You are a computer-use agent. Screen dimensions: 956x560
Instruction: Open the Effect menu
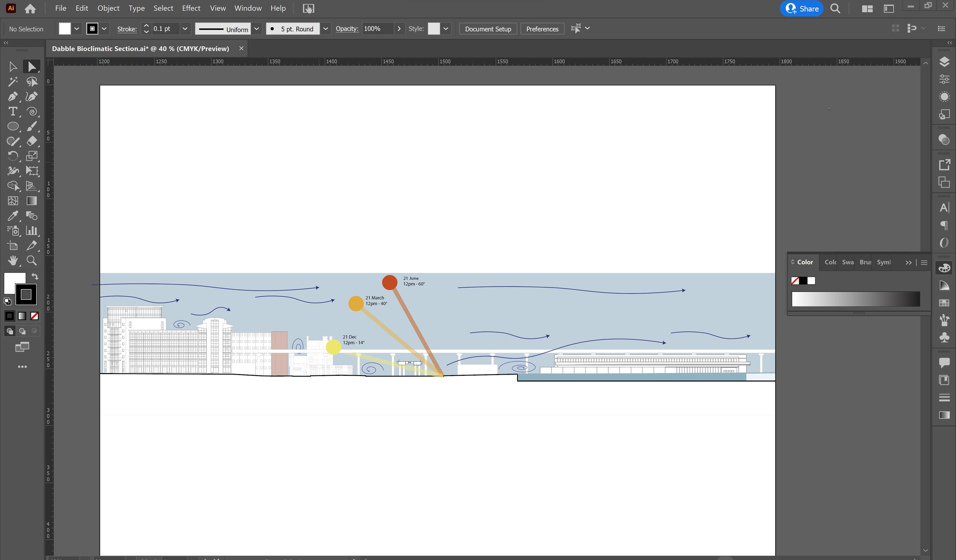[191, 8]
